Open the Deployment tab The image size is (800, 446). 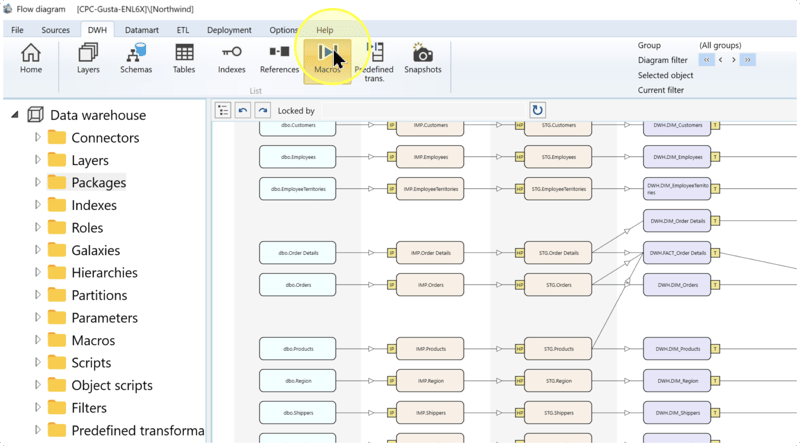coord(229,30)
